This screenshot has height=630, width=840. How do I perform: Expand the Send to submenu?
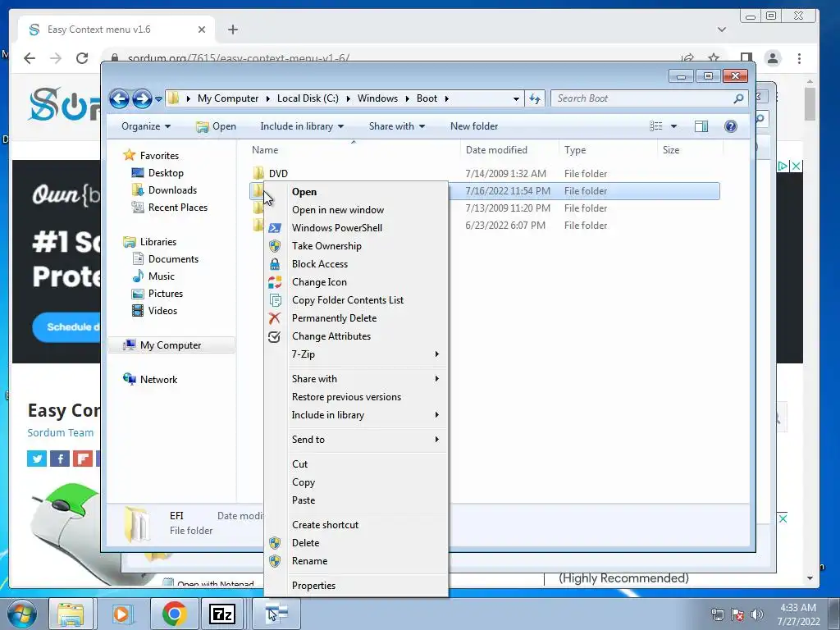[x=437, y=440]
